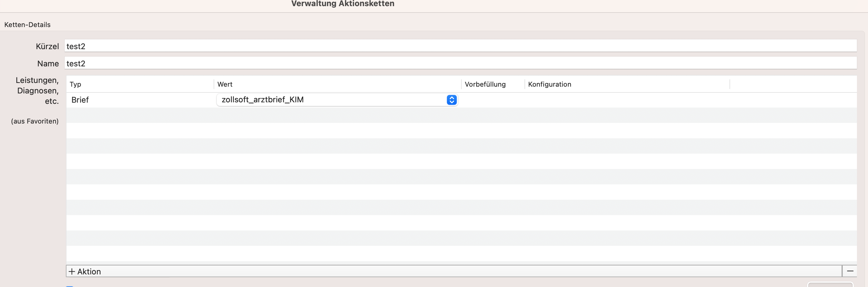Click into the Kürzel text field
Image resolution: width=868 pixels, height=287 pixels.
click(x=460, y=46)
